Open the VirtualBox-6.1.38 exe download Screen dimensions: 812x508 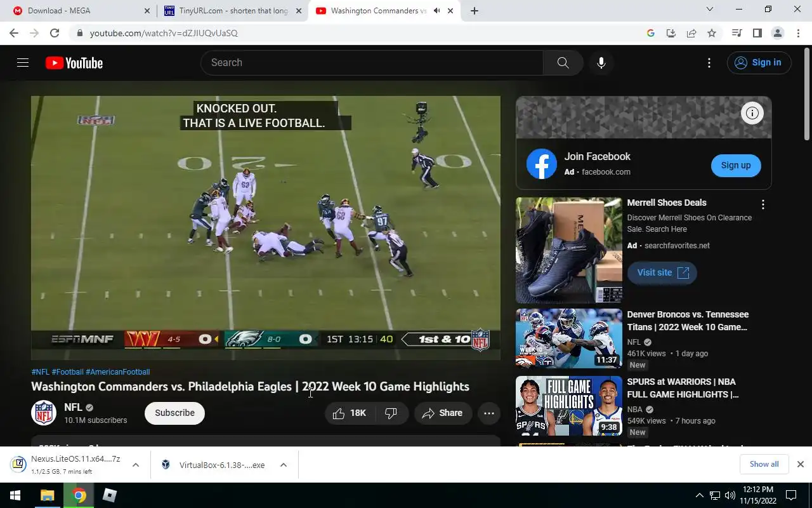213,465
